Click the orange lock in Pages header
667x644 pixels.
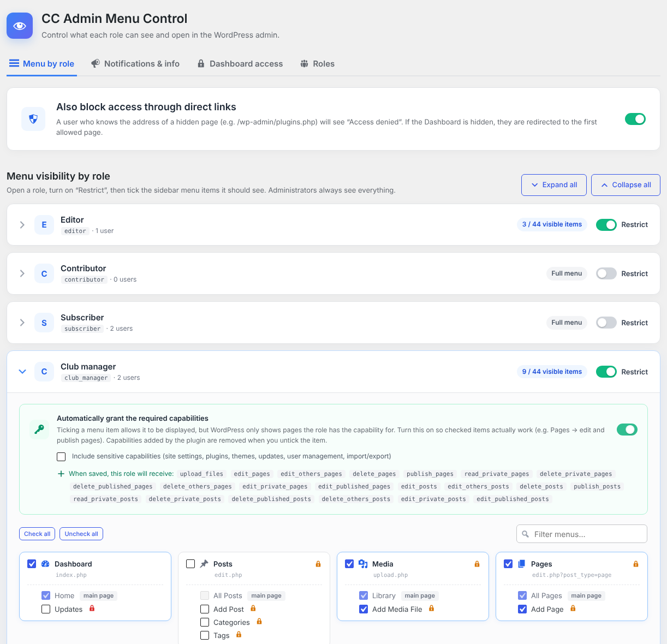click(636, 564)
